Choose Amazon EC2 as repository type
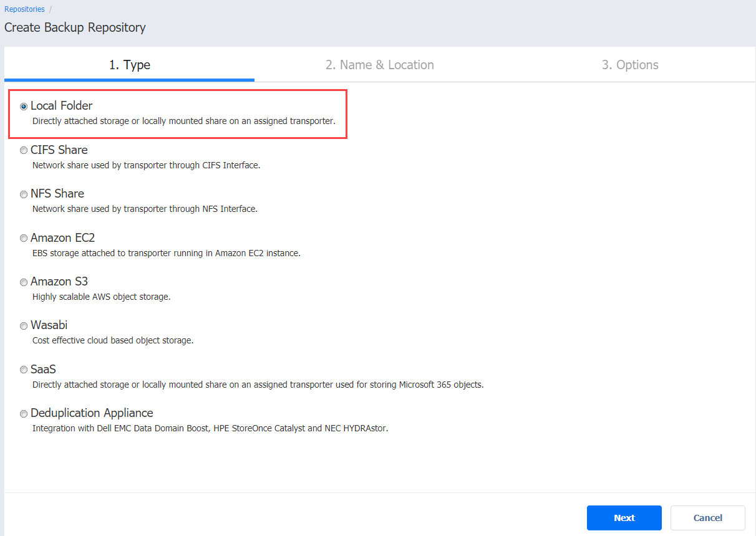Screen dimensions: 756x536 tap(24, 238)
